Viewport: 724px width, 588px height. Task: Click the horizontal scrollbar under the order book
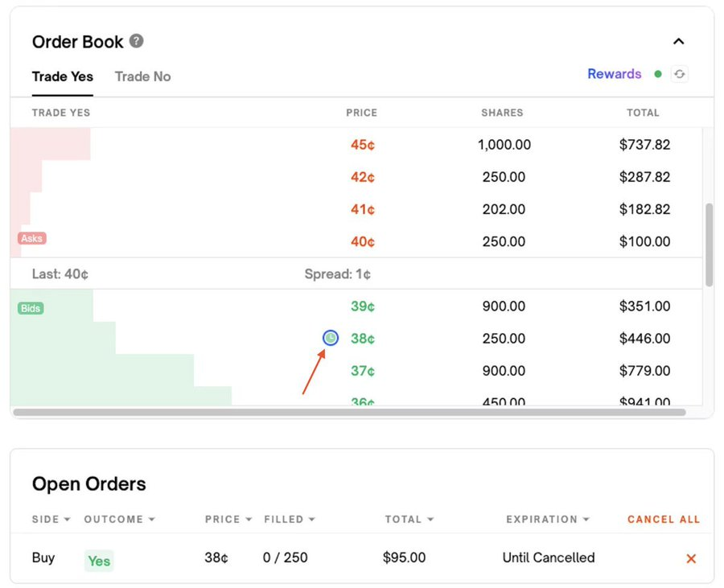click(x=349, y=412)
